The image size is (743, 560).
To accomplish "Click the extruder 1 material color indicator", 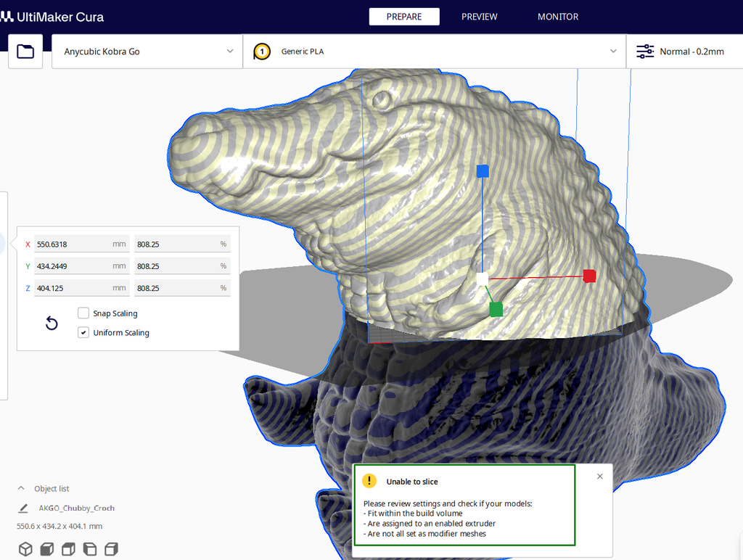I will pos(261,52).
